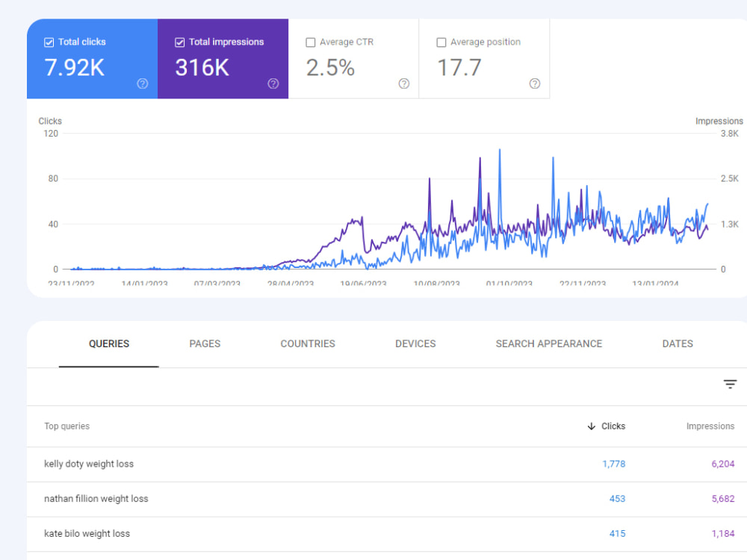Click the tallest blue clicks spike on chart
This screenshot has height=560, width=747.
click(500, 151)
